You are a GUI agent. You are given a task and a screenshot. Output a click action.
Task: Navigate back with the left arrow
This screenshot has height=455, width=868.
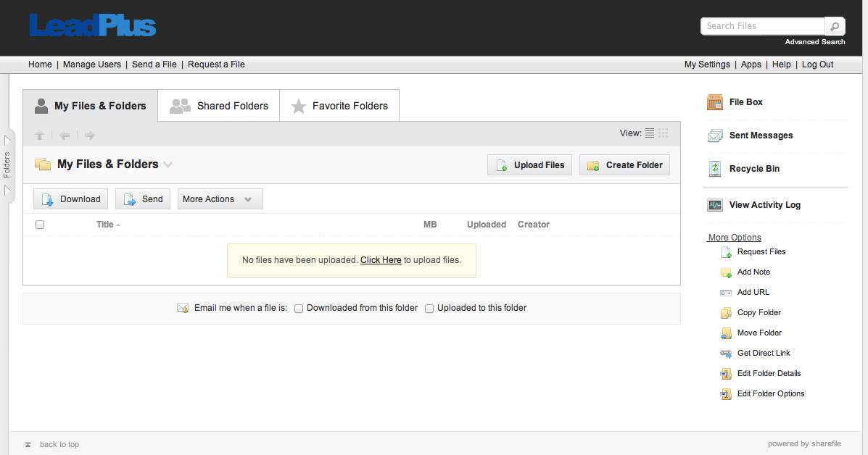coord(65,135)
